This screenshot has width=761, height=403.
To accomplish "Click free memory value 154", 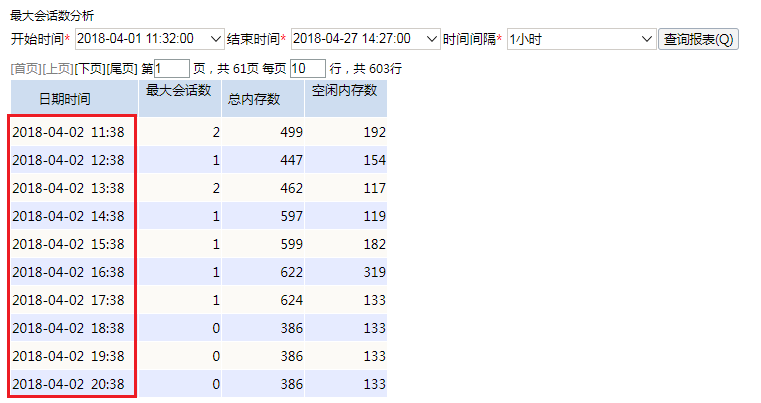I will click(375, 160).
